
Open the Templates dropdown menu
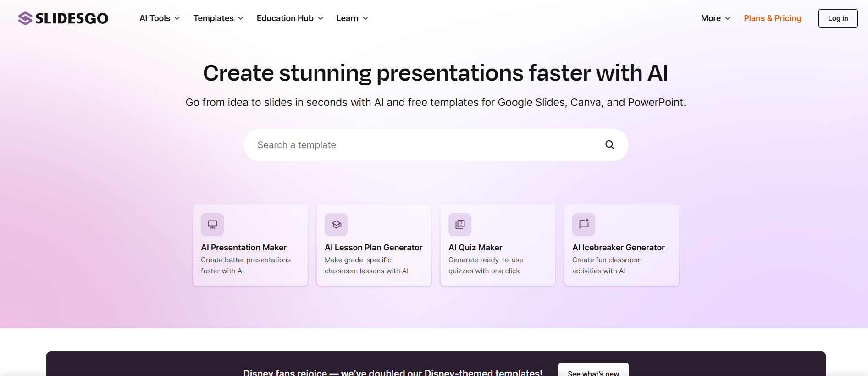pyautogui.click(x=218, y=18)
